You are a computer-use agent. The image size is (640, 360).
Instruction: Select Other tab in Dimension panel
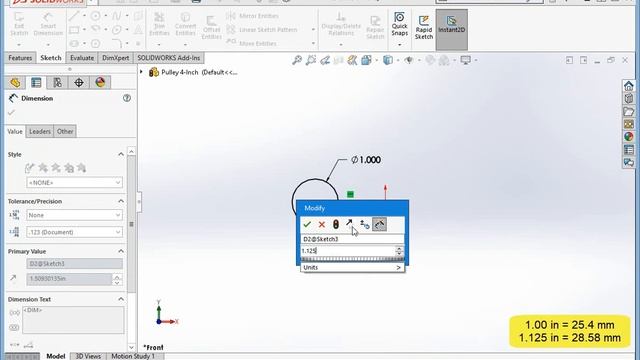click(65, 131)
